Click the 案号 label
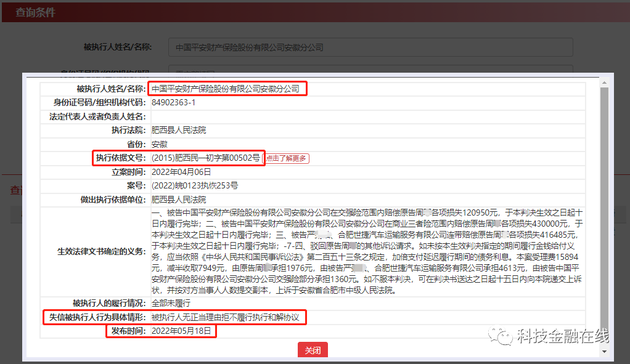The width and height of the screenshot is (630, 364). coord(137,185)
